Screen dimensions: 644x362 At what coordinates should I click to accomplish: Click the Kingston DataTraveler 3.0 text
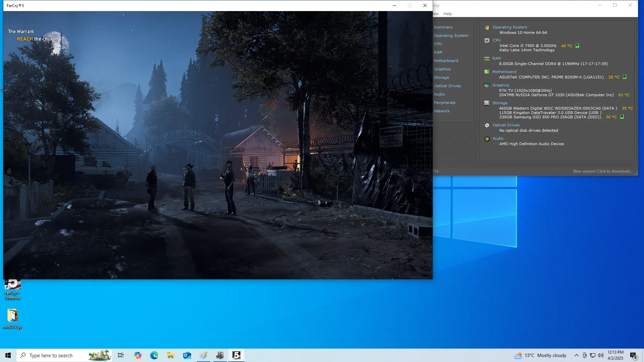[x=550, y=113]
